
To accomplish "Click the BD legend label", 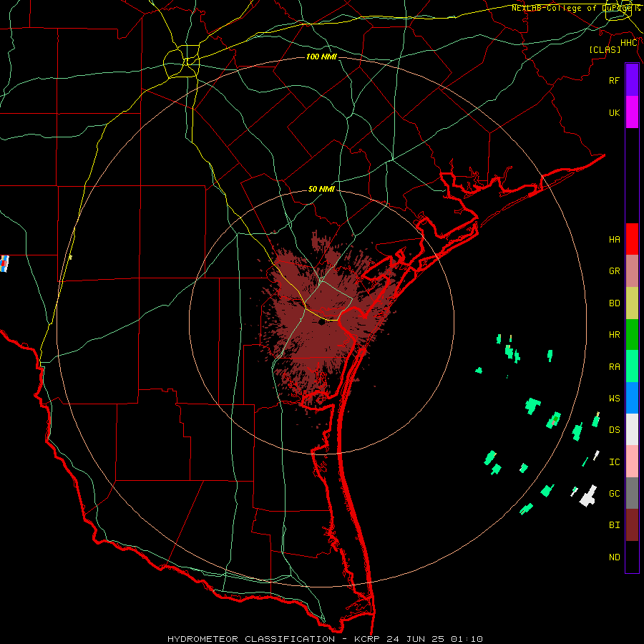I will pyautogui.click(x=614, y=303).
